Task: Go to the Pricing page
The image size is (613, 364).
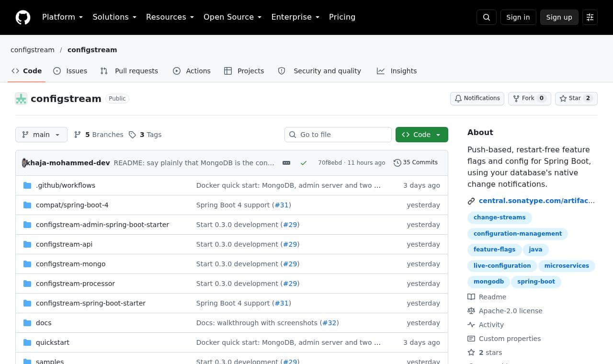Action: pyautogui.click(x=342, y=17)
